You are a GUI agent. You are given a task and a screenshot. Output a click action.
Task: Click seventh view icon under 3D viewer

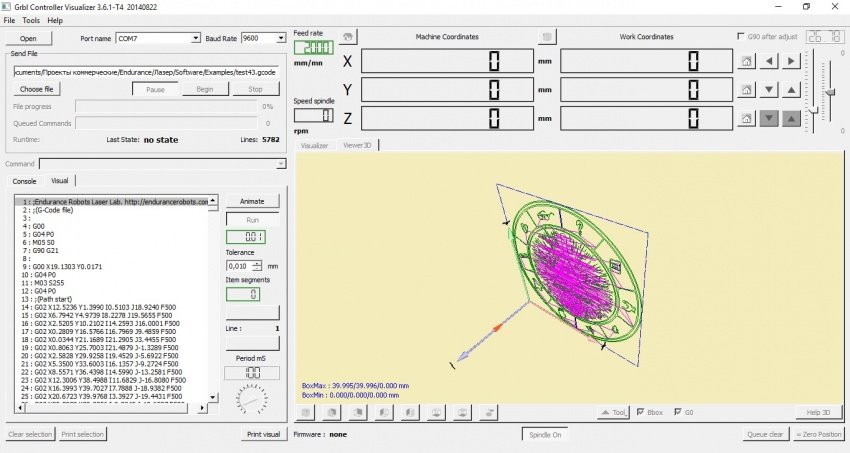pos(462,412)
